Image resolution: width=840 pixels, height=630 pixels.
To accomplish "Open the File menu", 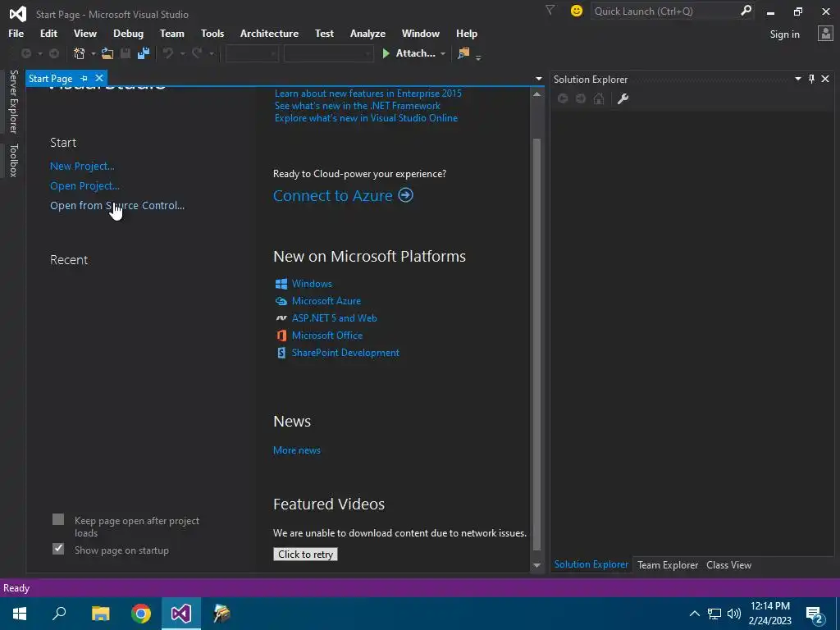I will pos(16,33).
